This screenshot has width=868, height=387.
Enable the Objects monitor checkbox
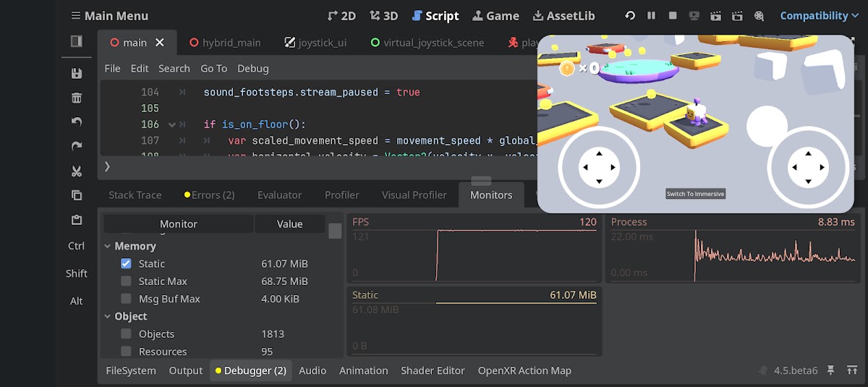point(127,334)
